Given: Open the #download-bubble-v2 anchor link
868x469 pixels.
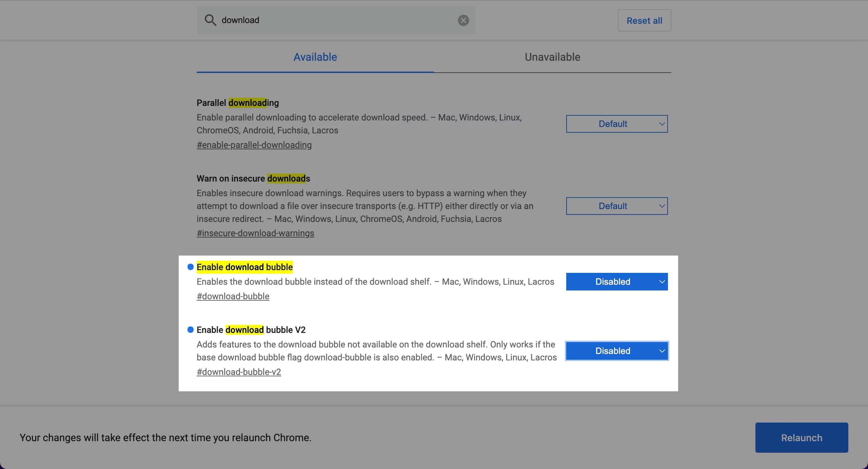Looking at the screenshot, I should click(239, 372).
